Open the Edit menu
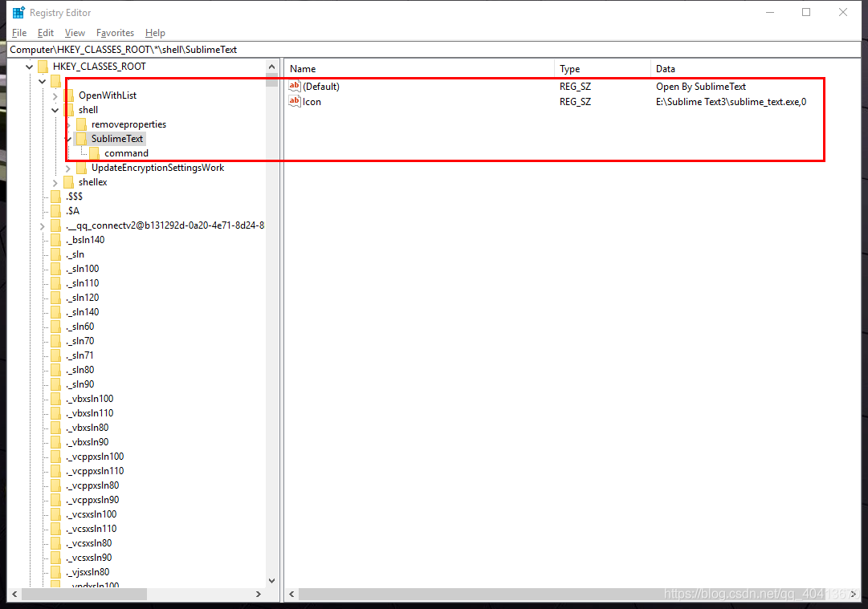Screen dimensions: 868x609 [x=46, y=33]
